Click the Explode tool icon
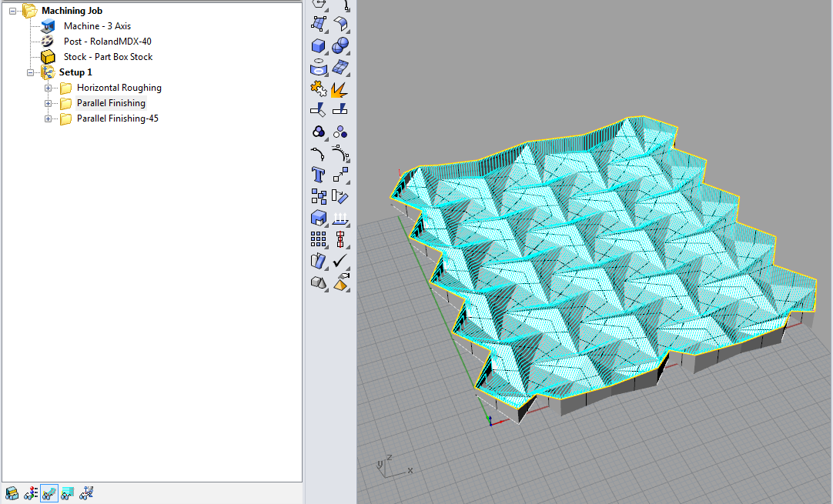The image size is (833, 504). 340,88
